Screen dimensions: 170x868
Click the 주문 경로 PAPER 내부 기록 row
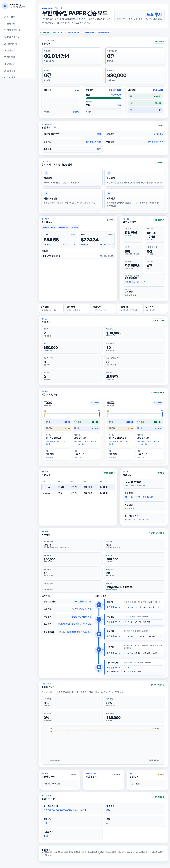click(135, 142)
